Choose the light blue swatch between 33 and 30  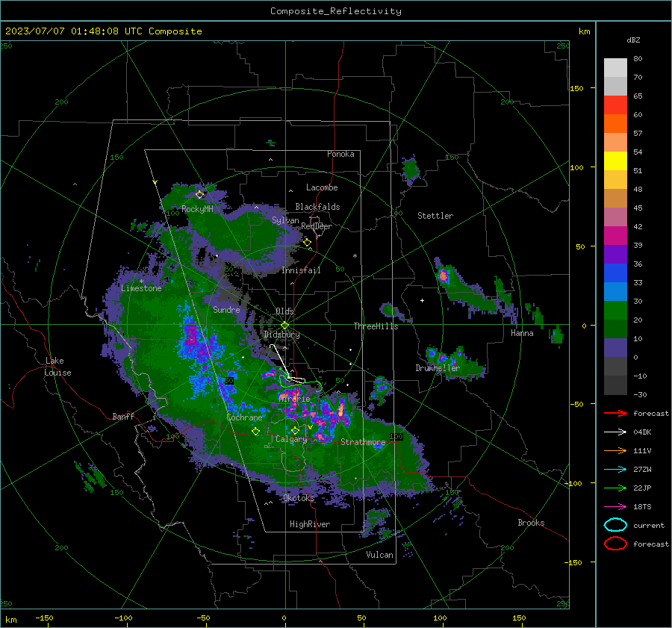tap(615, 291)
